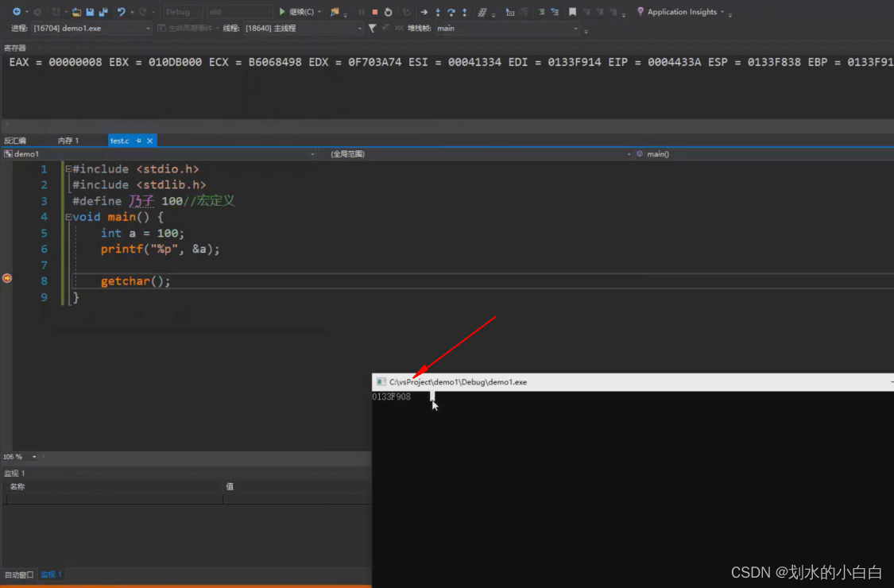Click the Save All icon
The image size is (894, 588).
click(x=103, y=12)
